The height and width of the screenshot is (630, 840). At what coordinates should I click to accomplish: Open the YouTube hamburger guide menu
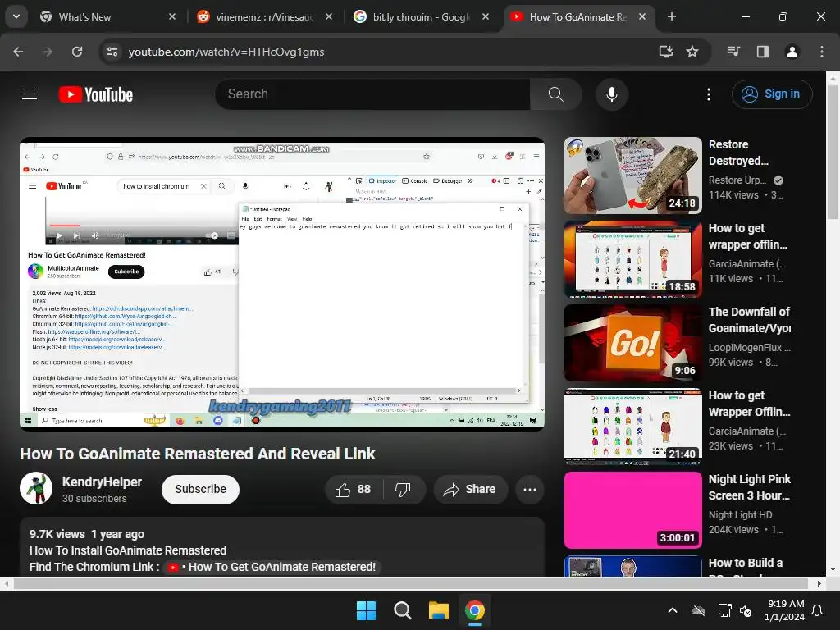[30, 94]
